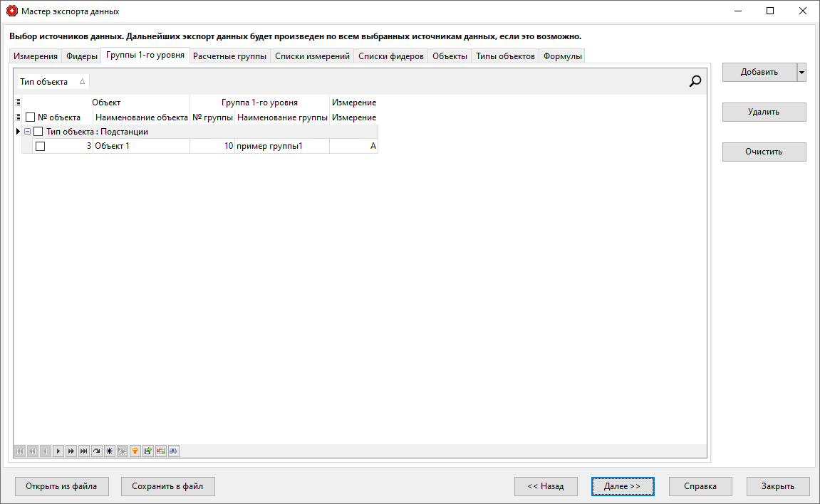Collapse the Подстанции group with minus expander

point(27,131)
